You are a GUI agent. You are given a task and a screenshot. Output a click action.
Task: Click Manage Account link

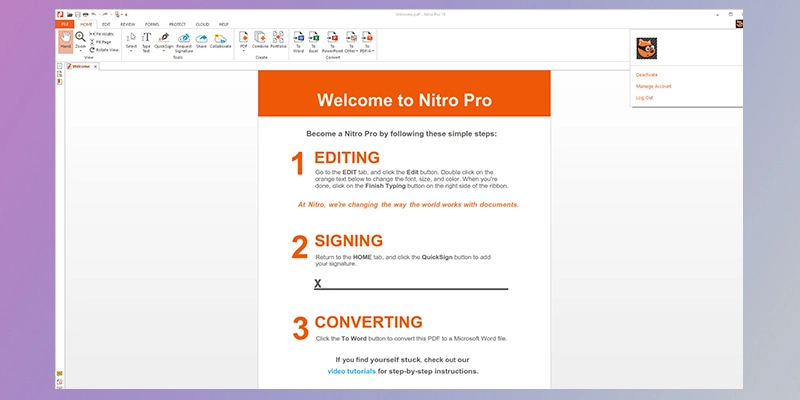click(654, 86)
